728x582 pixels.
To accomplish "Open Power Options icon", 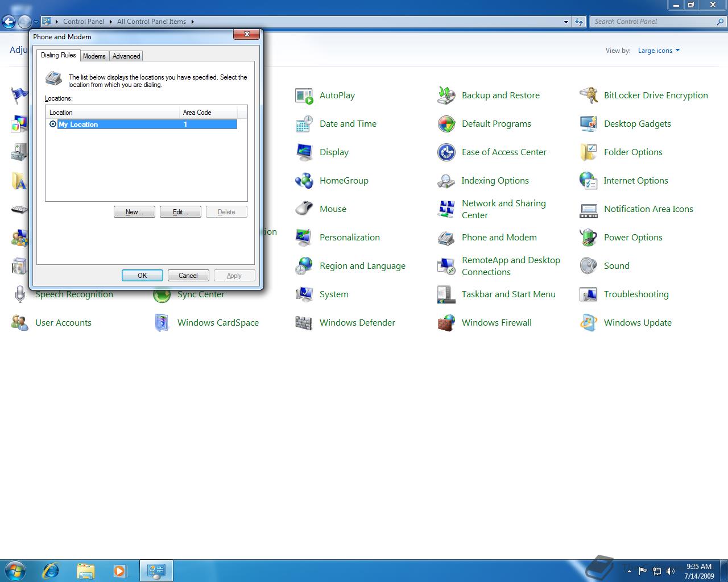I will coord(588,238).
